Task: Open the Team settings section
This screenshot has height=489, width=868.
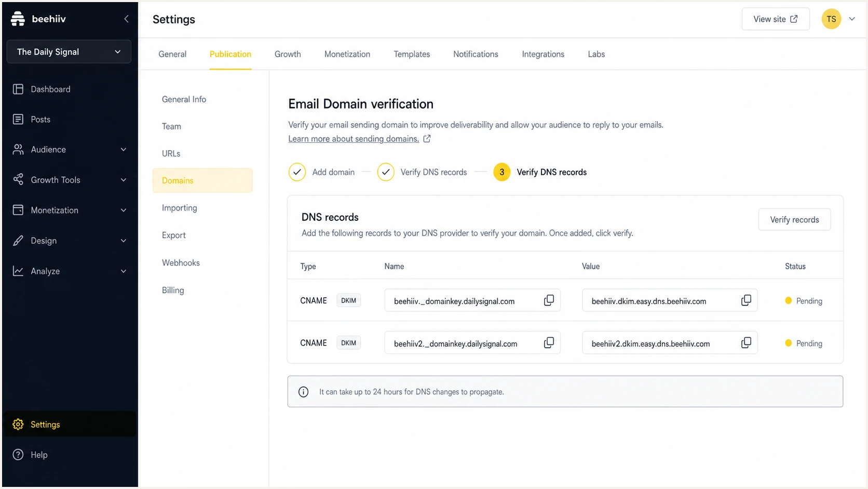Action: [171, 126]
